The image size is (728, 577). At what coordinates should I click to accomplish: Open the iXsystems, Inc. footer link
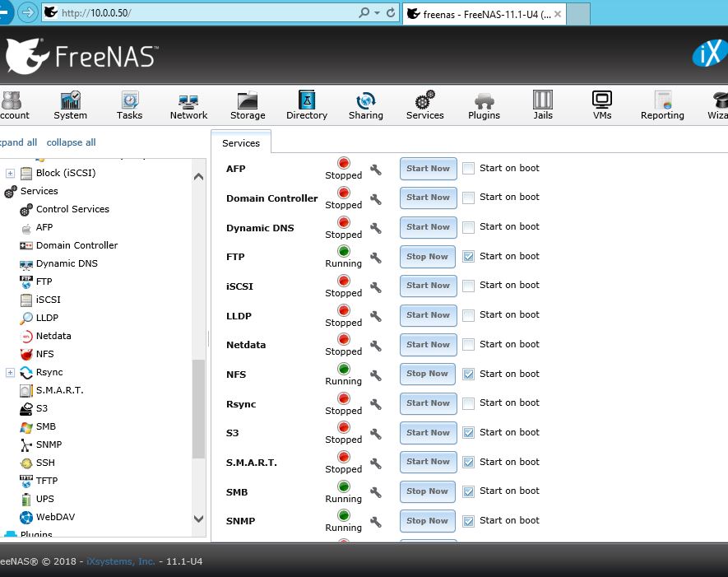121,561
